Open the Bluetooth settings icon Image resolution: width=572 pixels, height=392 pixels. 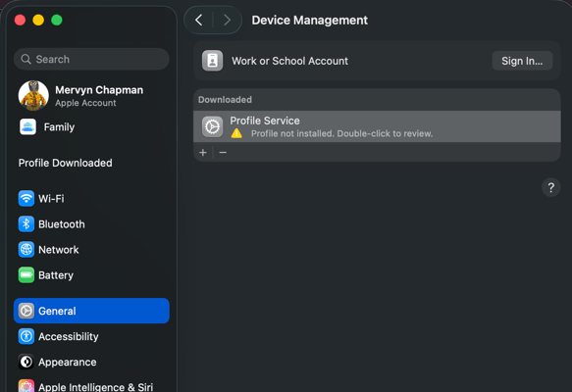[x=26, y=224]
